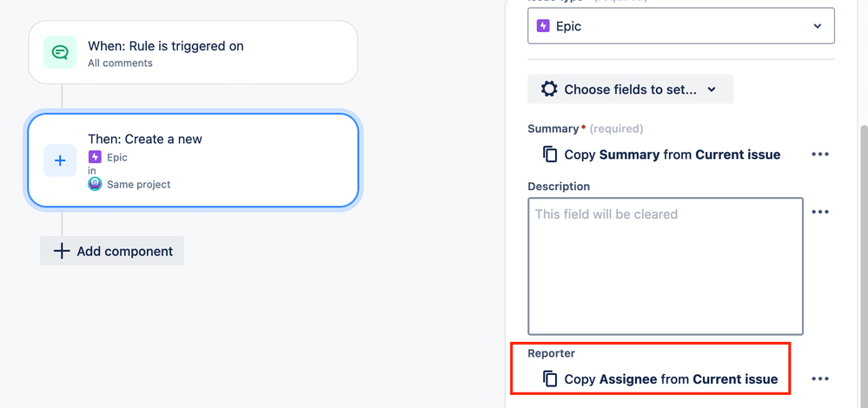
Task: Open the Choose fields to set dropdown
Action: pyautogui.click(x=631, y=89)
